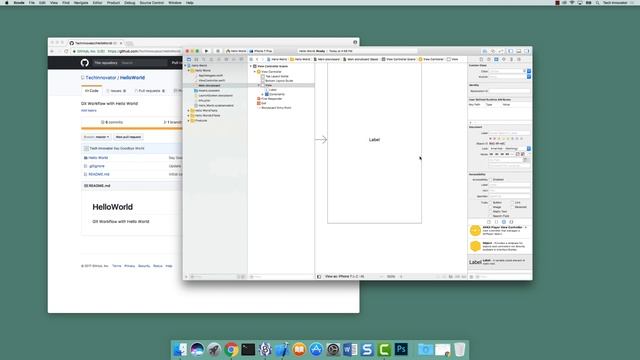The width and height of the screenshot is (640, 360).
Task: Expand the Products group in the navigator
Action: [x=189, y=121]
